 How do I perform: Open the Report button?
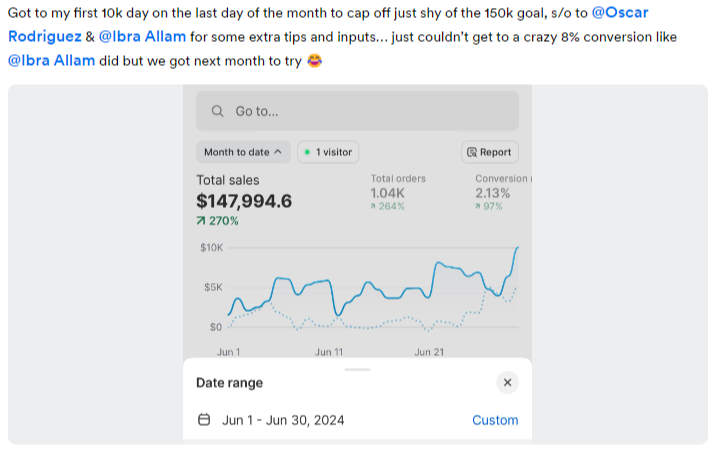(489, 152)
